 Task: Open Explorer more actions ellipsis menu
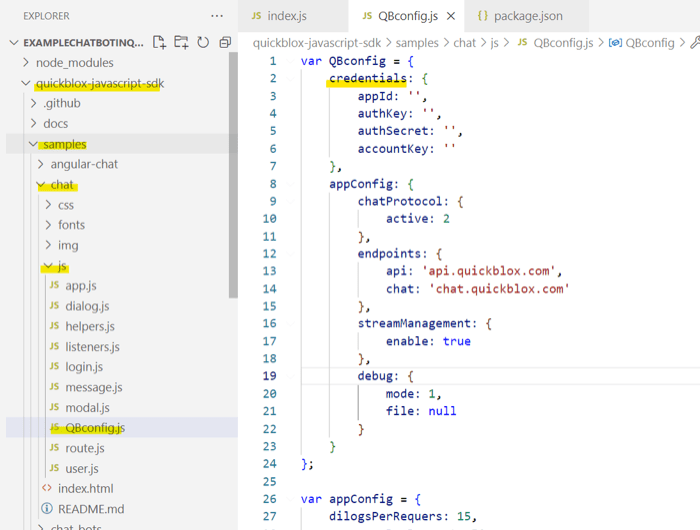pos(217,16)
